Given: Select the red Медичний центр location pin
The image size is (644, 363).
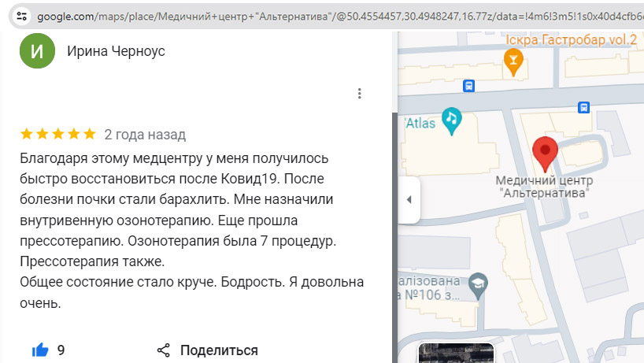Looking at the screenshot, I should point(545,152).
